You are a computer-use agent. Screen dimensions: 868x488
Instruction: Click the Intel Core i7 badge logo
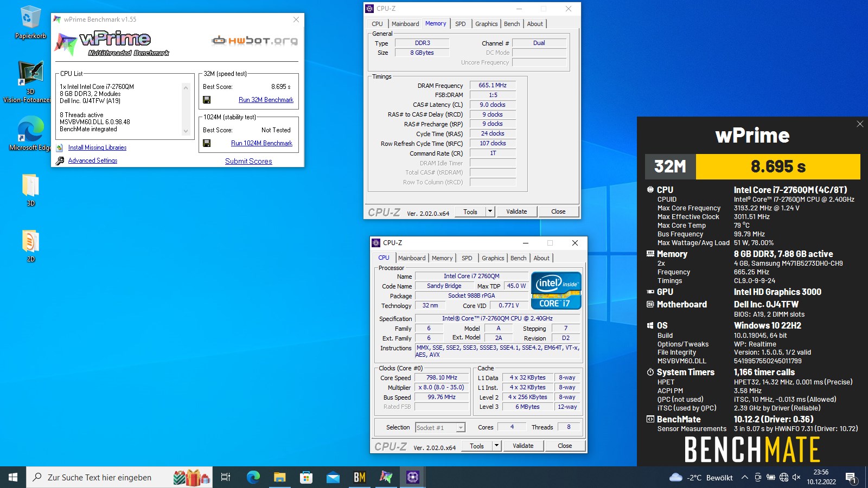[x=556, y=291]
